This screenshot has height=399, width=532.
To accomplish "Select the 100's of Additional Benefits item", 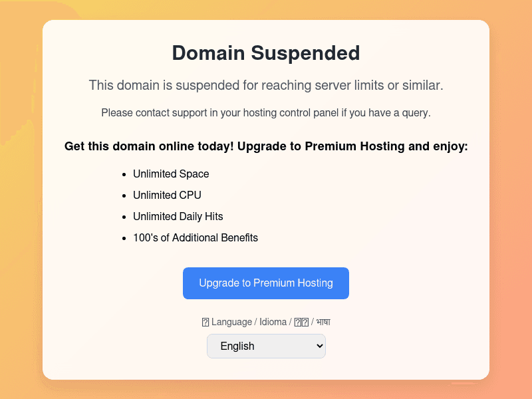I will pos(195,238).
